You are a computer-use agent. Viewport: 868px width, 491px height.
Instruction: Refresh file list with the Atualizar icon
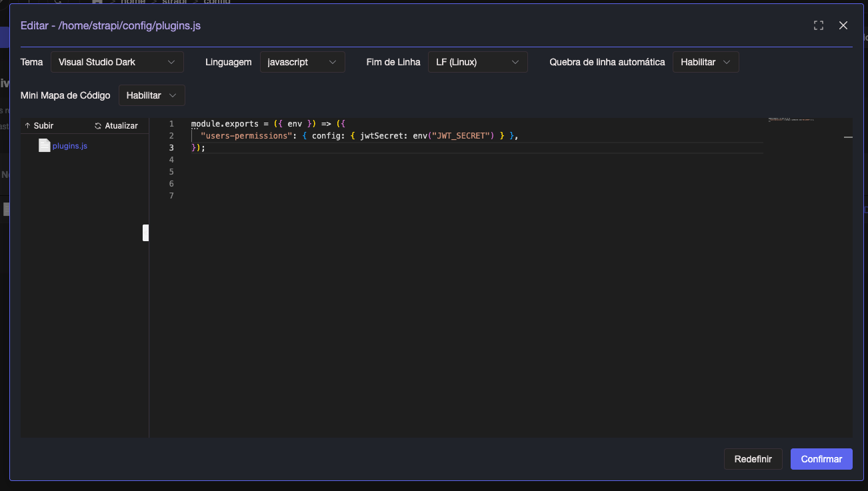98,126
